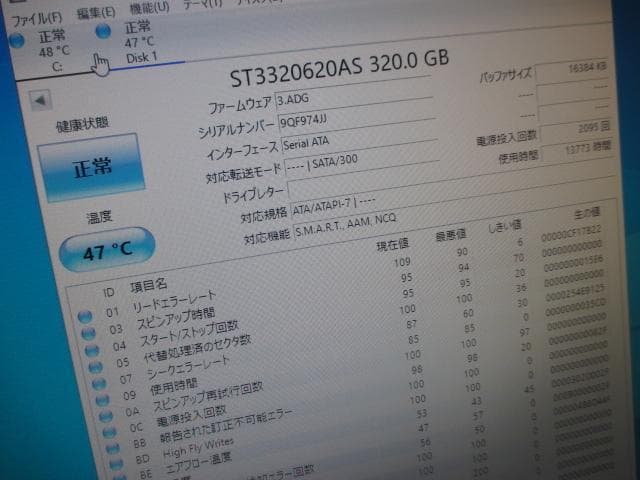The width and height of the screenshot is (640, 480).
Task: Click status icon for row 01 リードエラーレート
Action: point(85,316)
